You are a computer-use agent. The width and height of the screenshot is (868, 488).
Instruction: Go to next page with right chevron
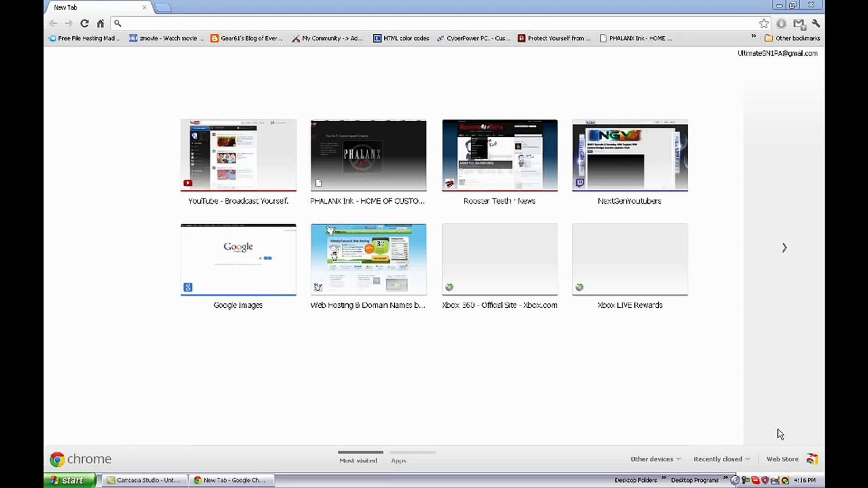(x=784, y=248)
